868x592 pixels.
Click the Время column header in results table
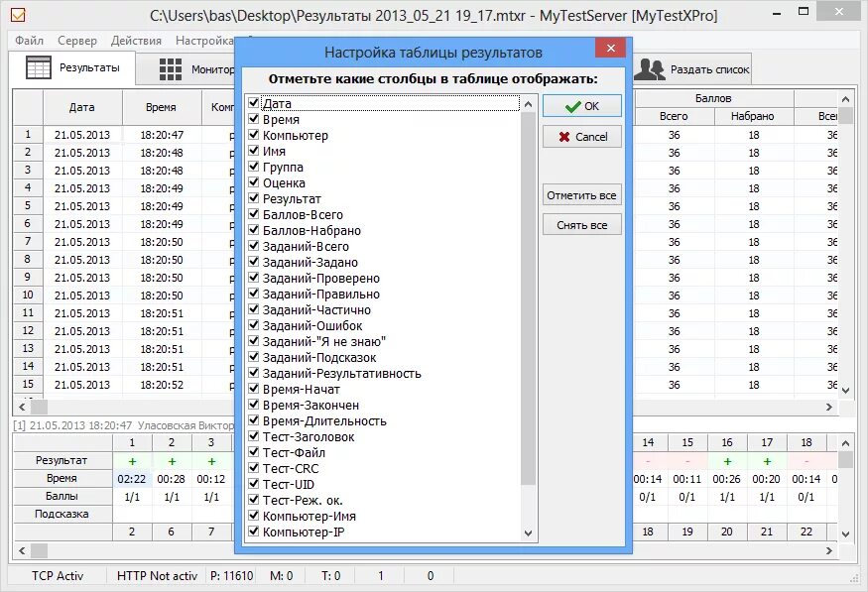point(161,107)
